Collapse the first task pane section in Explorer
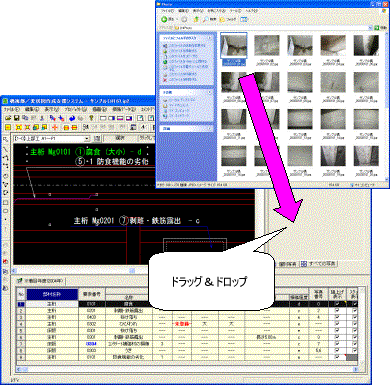390x385 pixels. pos(210,38)
